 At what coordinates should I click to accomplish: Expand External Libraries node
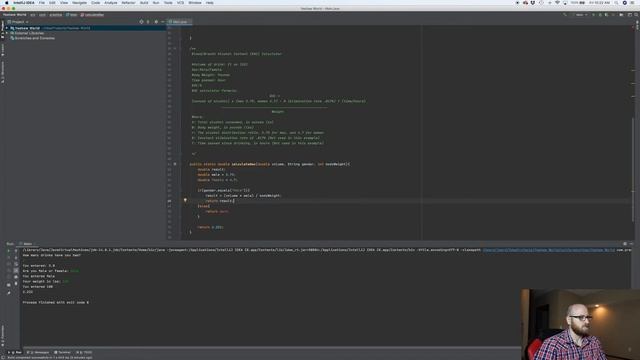tap(7, 33)
